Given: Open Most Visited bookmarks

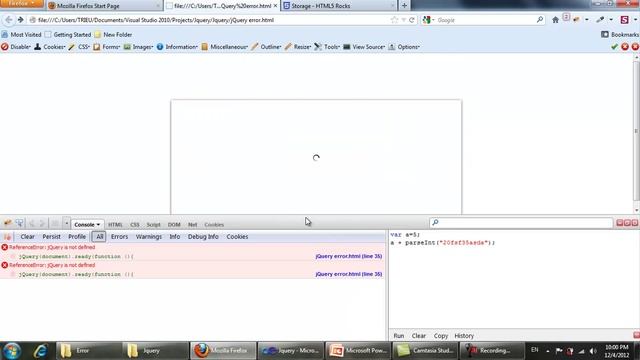Looking at the screenshot, I should (x=21, y=35).
